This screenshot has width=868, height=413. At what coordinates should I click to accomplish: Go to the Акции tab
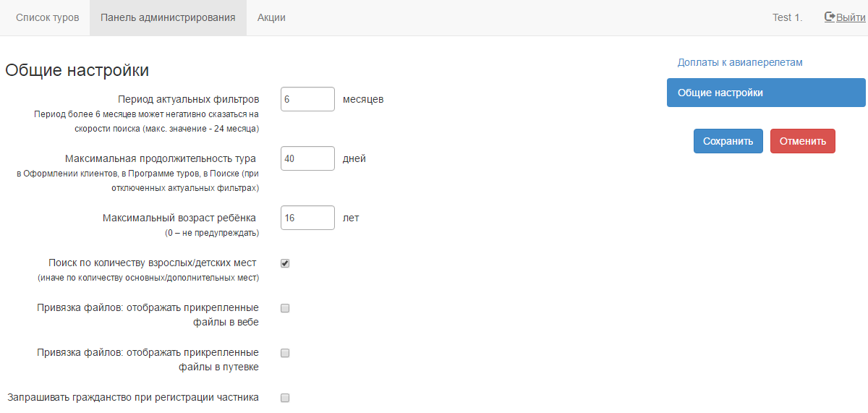click(x=271, y=17)
